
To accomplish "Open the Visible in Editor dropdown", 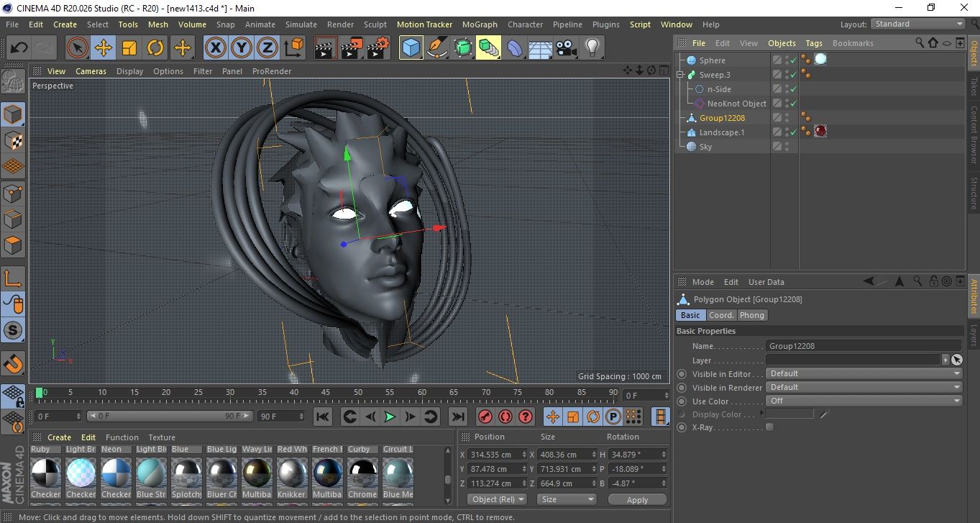I will tap(864, 374).
